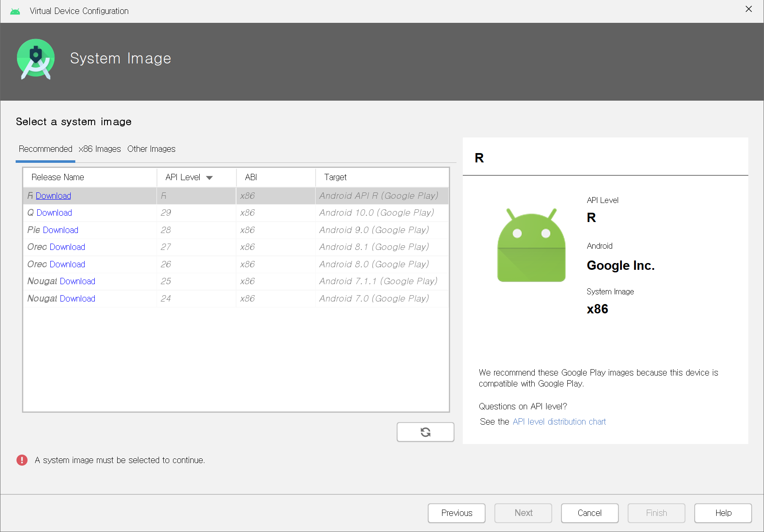764x532 pixels.
Task: Open the Other Images tab
Action: point(151,149)
